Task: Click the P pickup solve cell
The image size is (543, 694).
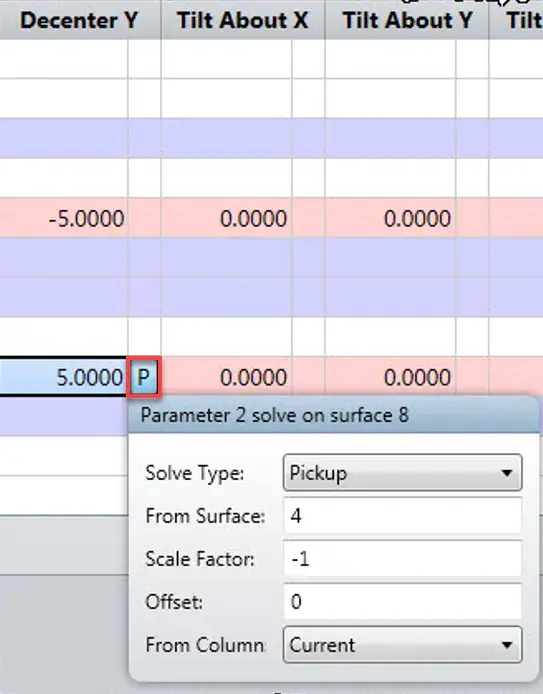Action: [x=144, y=377]
